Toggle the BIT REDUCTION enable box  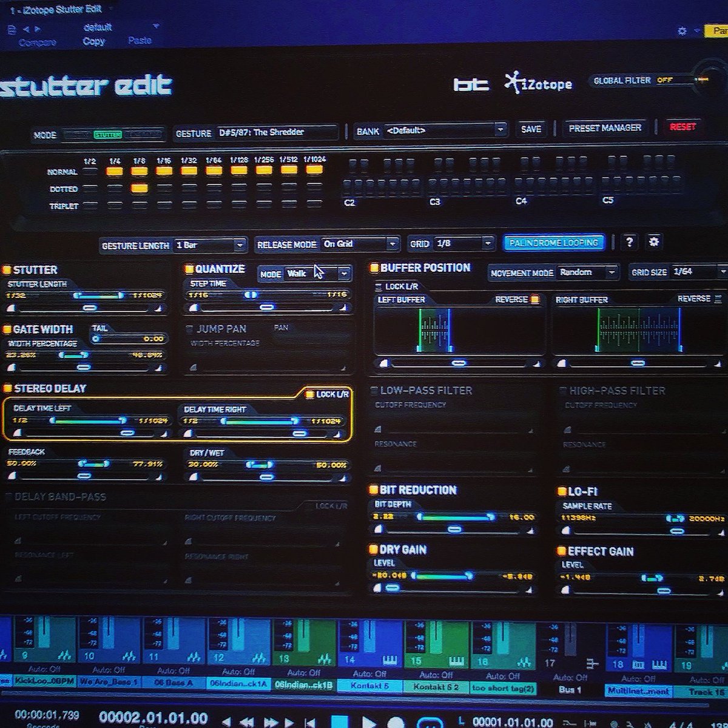(x=374, y=490)
